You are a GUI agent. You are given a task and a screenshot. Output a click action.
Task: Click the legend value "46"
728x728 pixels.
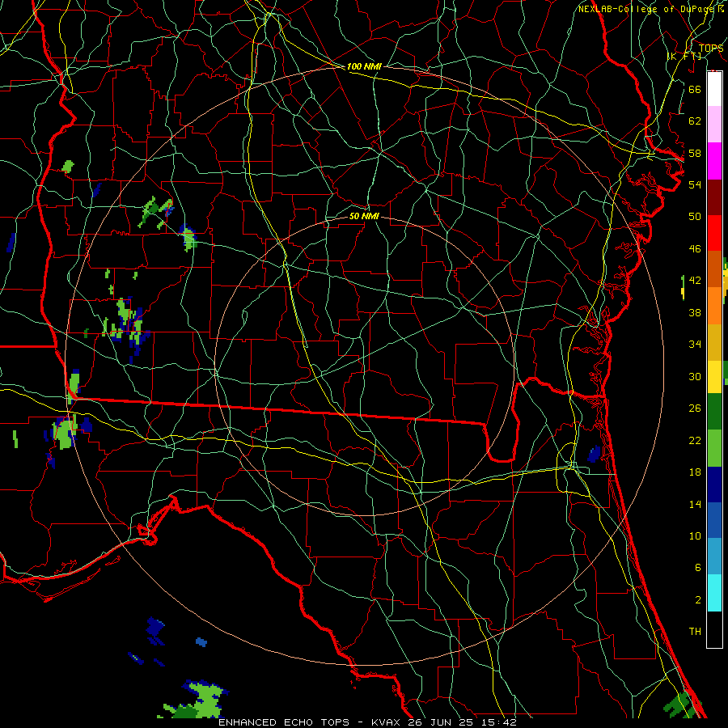pyautogui.click(x=695, y=248)
